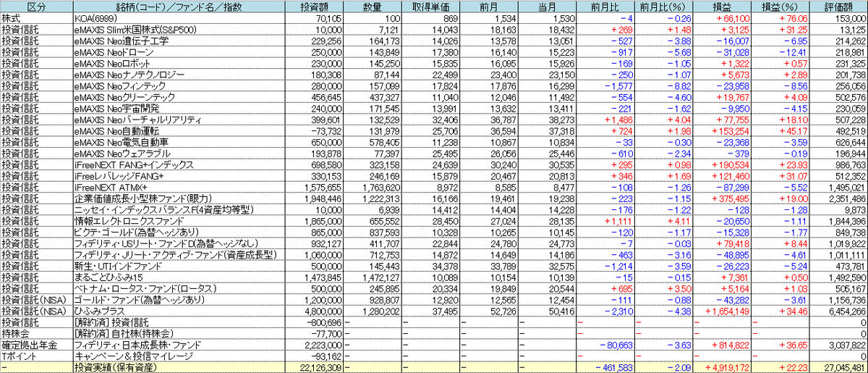Select the 持株会 category cell
868x373 pixels.
[36, 332]
